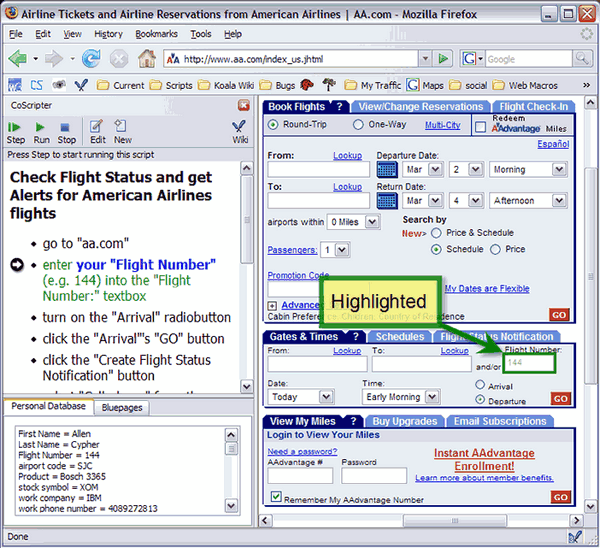
Task: Click the Gates & Times GO button
Action: click(561, 398)
